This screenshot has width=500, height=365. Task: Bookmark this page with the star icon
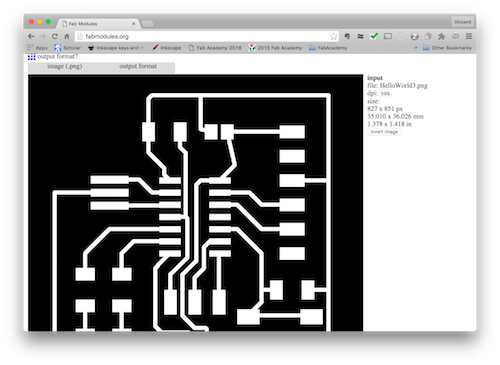333,36
